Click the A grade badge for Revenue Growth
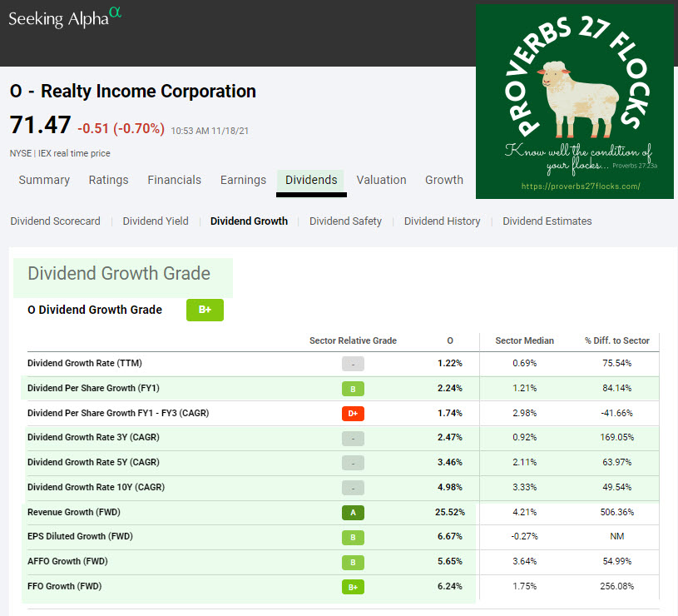 click(353, 512)
